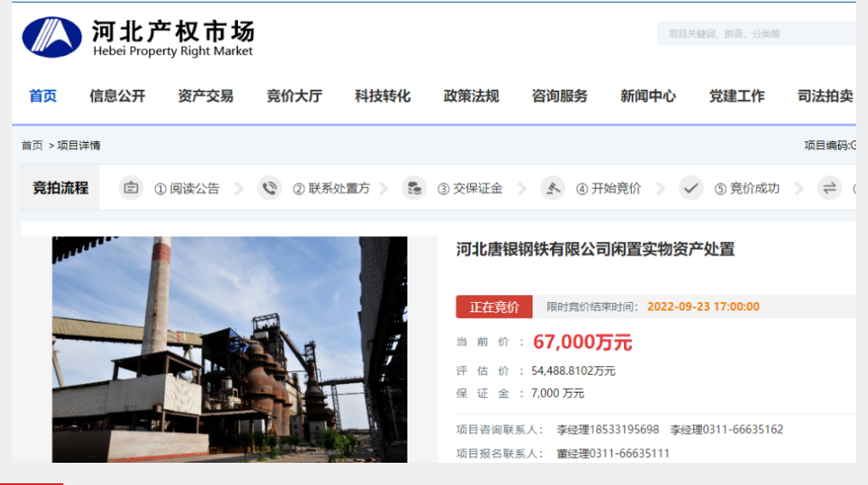Image resolution: width=868 pixels, height=485 pixels.
Task: Open the 首页 navigation tab
Action: tap(43, 96)
